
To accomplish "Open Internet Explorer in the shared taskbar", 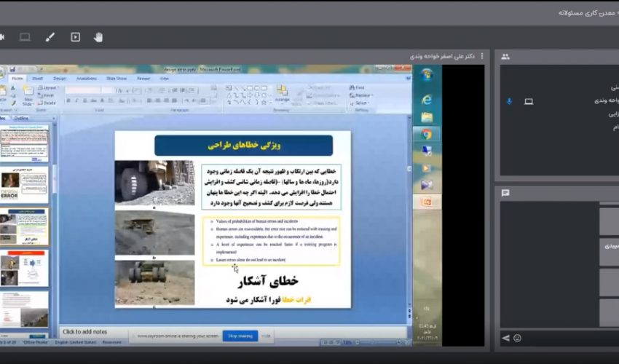I will tap(427, 99).
